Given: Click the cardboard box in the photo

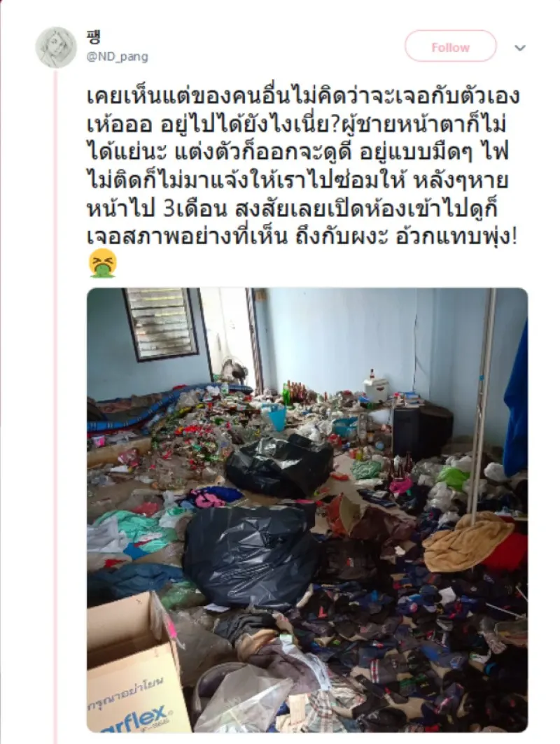Looking at the screenshot, I should pyautogui.click(x=133, y=664).
